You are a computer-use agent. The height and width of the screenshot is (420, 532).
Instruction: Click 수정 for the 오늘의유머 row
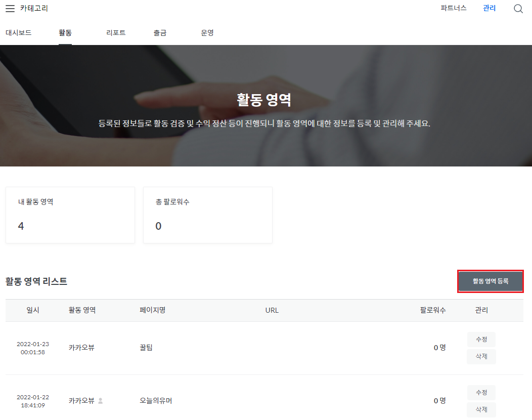481,393
